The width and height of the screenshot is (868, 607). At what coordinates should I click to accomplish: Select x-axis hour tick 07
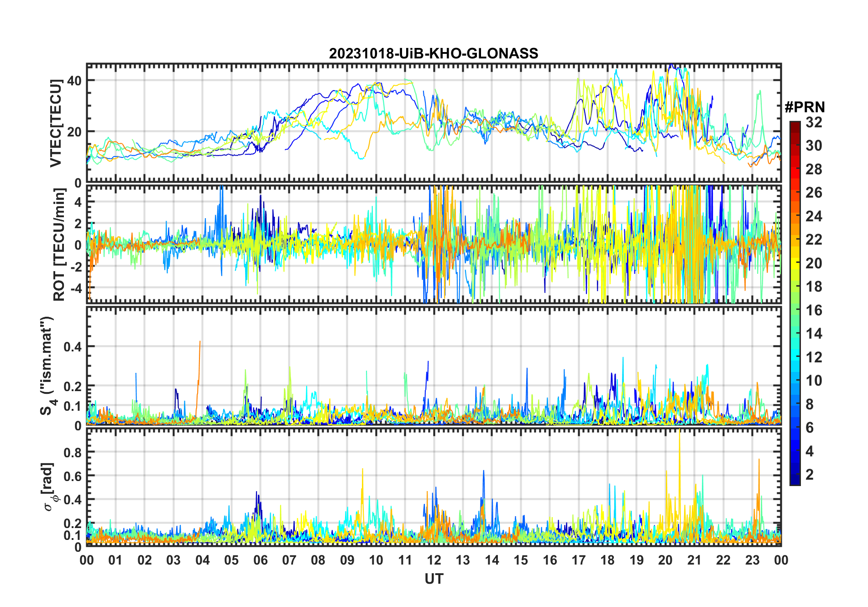coord(289,560)
